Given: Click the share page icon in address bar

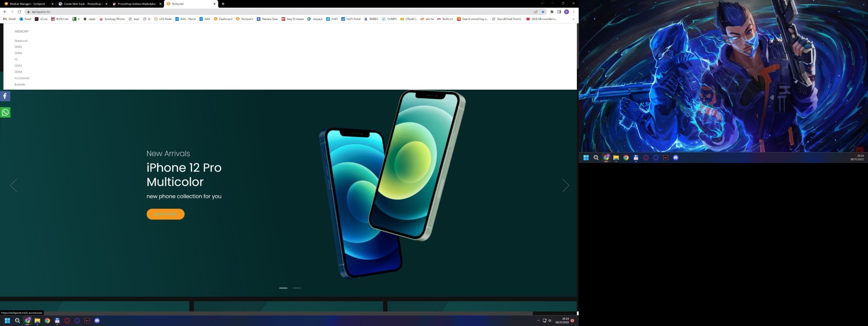Looking at the screenshot, I should coord(536,12).
